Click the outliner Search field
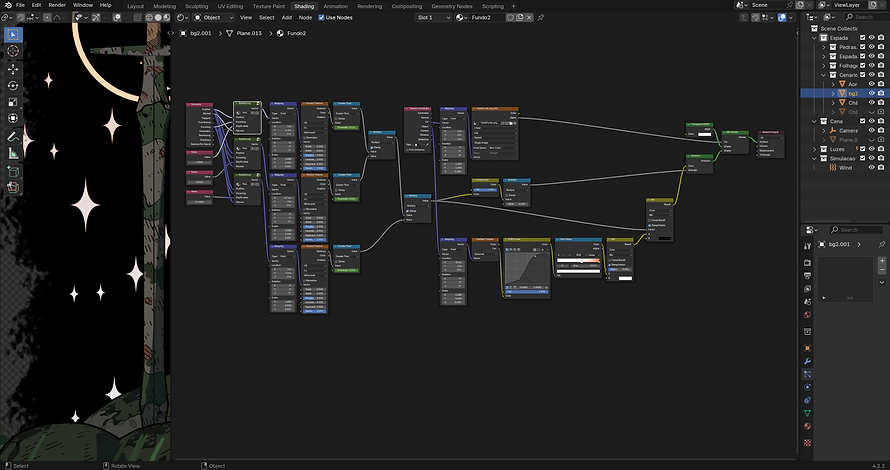Screen dimensions: 890x470 click(866, 18)
